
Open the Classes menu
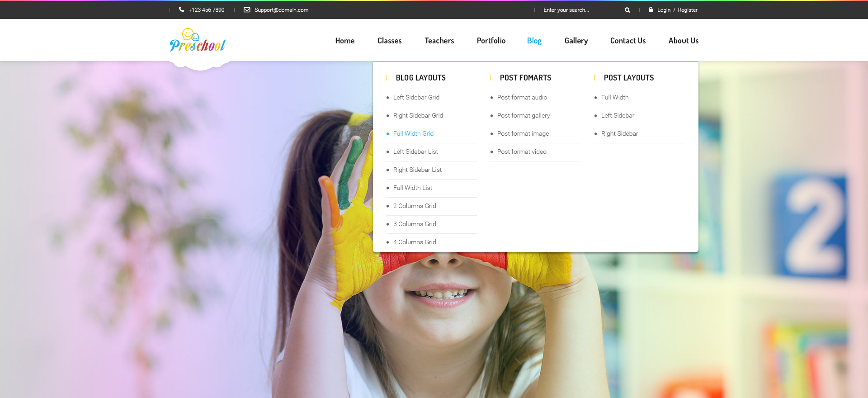tap(389, 41)
